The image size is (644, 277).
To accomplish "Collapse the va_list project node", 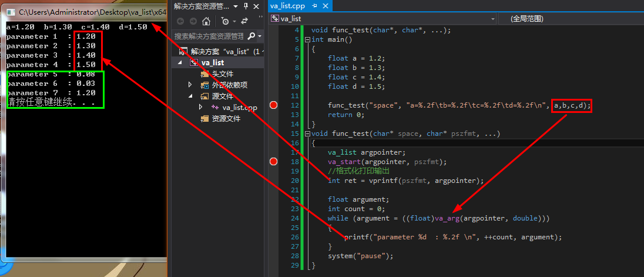I will 179,62.
